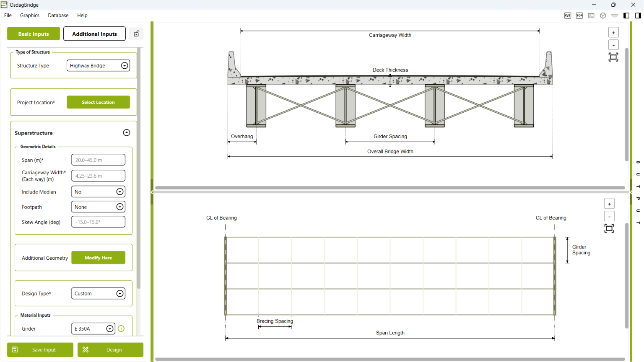This screenshot has height=362, width=644.
Task: Toggle the C/S cross-section view icon
Action: [x=568, y=16]
